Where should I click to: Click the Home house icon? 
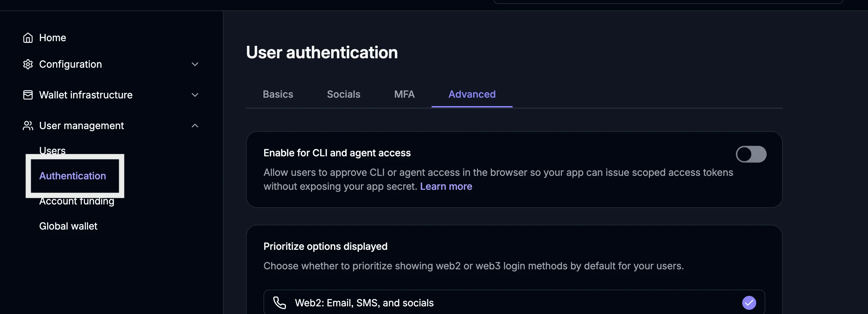(28, 38)
